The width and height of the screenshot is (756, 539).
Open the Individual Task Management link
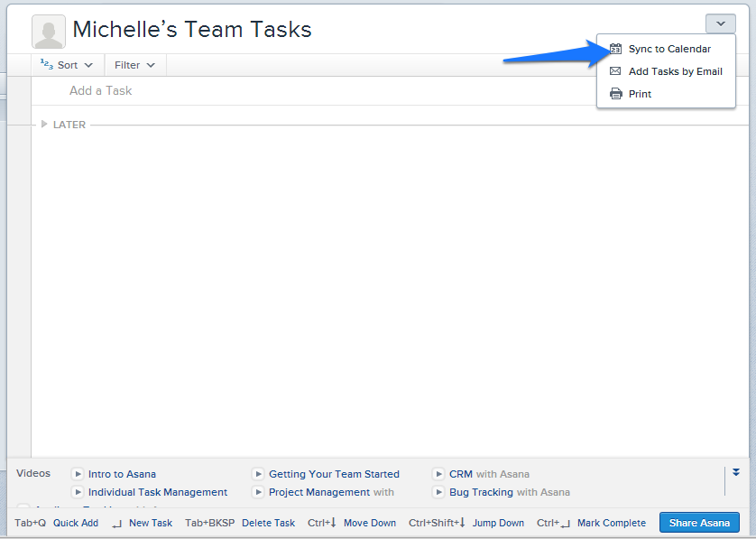(x=158, y=492)
